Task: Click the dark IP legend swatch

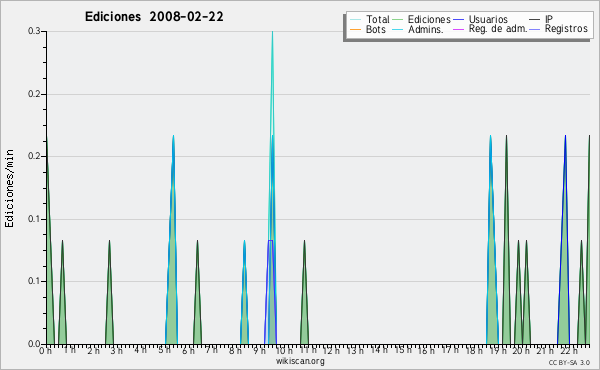Action: tap(535, 20)
